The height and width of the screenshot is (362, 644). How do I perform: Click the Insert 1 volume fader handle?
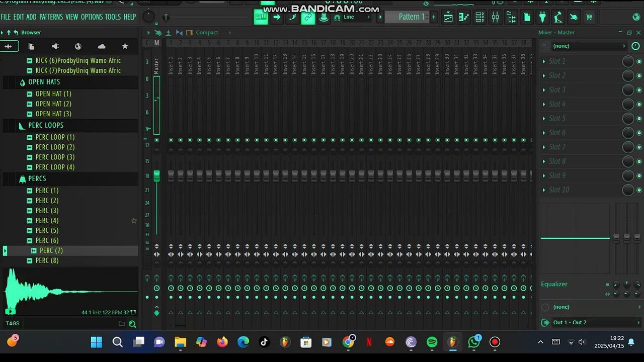[171, 176]
